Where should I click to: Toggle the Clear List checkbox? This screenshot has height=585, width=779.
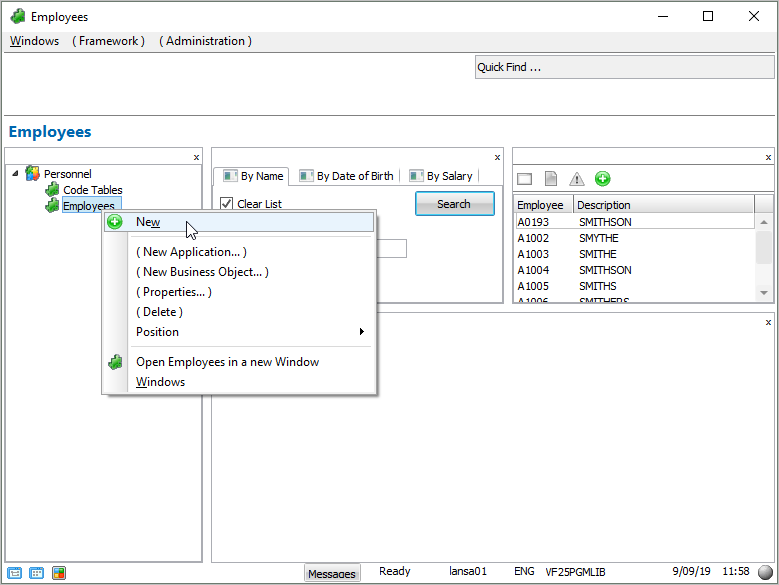point(226,204)
